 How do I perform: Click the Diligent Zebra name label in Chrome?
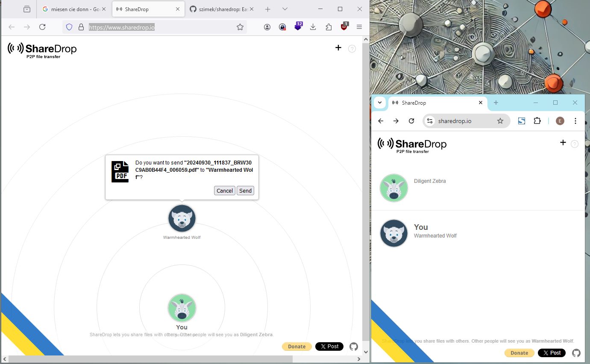pyautogui.click(x=430, y=181)
